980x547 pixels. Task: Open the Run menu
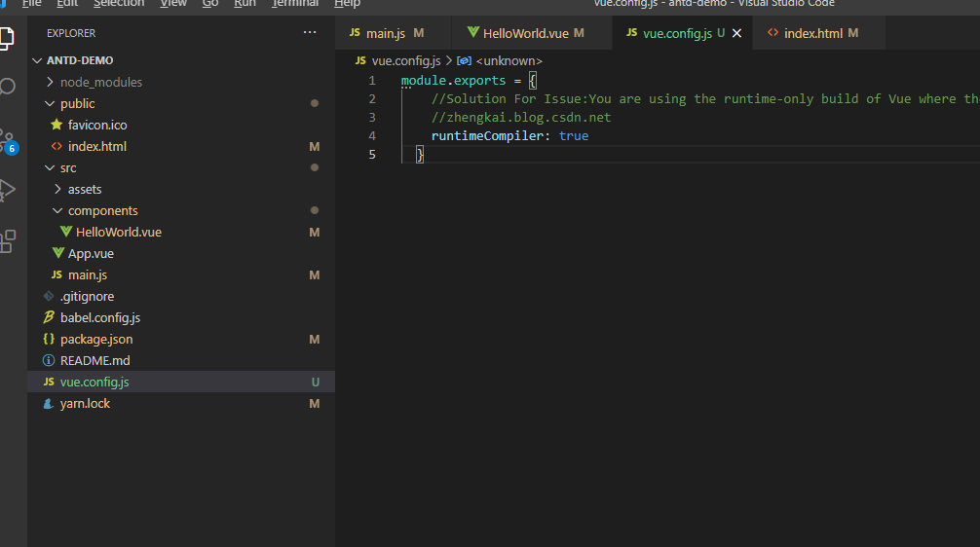(245, 3)
